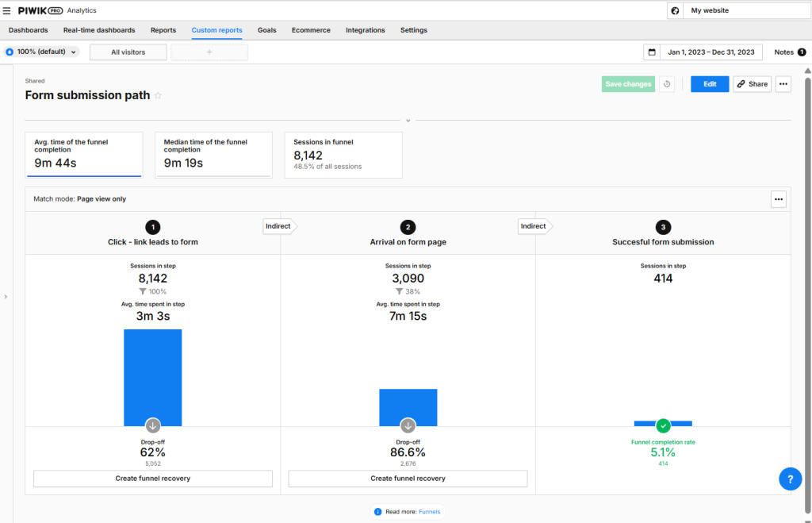The image size is (812, 523).
Task: Open the hamburger main menu
Action: point(6,10)
